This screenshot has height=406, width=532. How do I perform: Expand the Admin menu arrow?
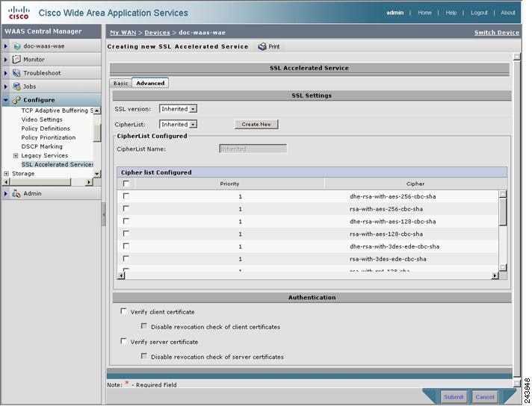[5, 193]
